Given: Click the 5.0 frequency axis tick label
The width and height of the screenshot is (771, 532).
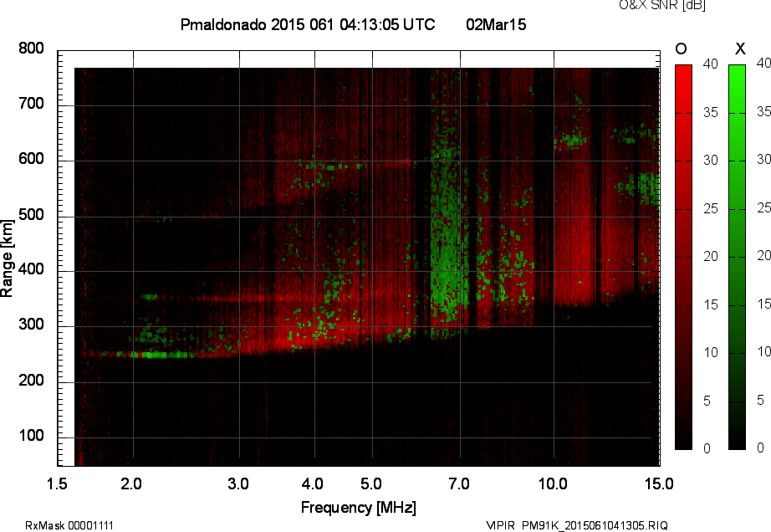Looking at the screenshot, I should pyautogui.click(x=370, y=483).
